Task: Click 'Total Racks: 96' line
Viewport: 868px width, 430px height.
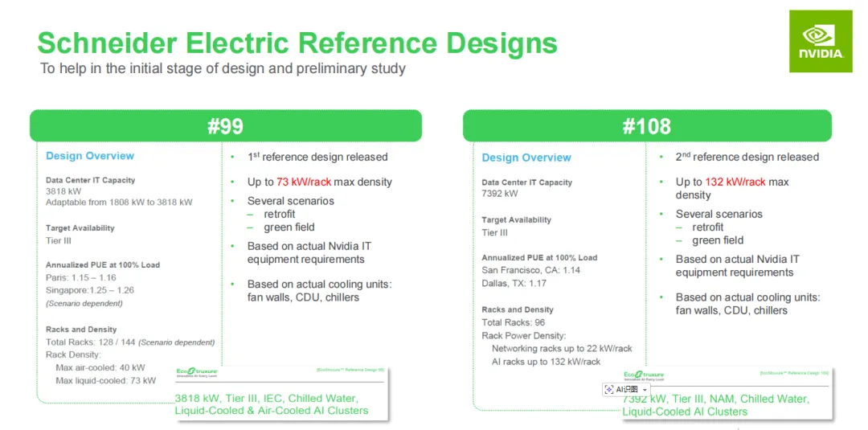Action: [514, 322]
